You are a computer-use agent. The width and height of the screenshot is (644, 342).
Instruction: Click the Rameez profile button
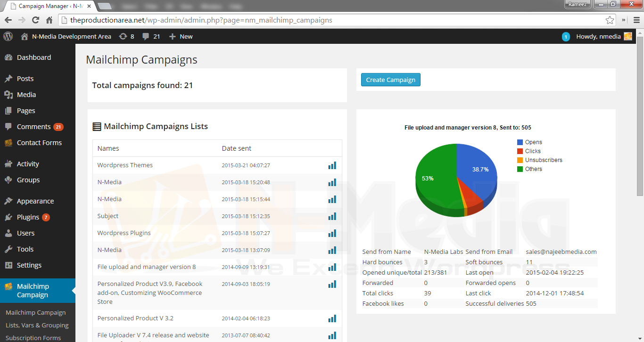(578, 4)
